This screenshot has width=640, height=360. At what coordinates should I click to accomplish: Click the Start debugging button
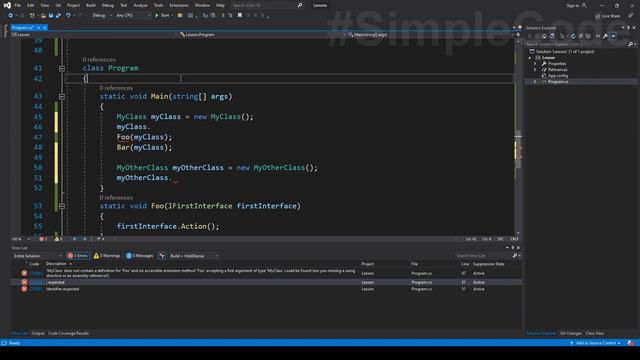coord(162,16)
